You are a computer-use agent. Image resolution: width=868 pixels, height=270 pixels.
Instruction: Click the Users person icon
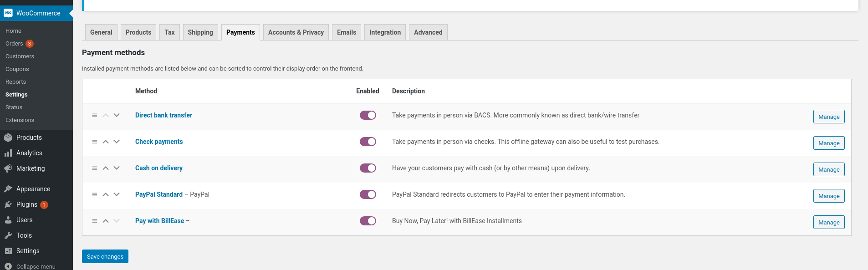pyautogui.click(x=8, y=220)
